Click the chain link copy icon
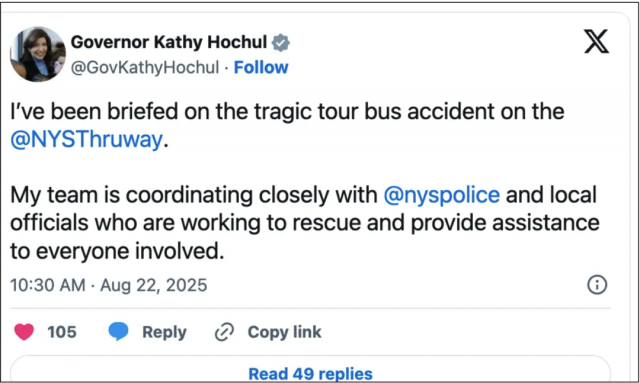 224,332
